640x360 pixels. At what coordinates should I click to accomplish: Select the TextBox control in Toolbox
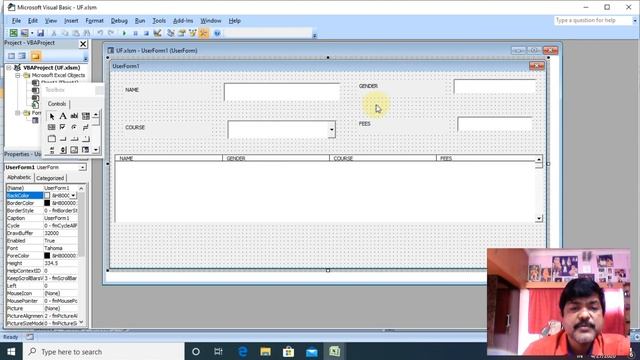coord(74,116)
